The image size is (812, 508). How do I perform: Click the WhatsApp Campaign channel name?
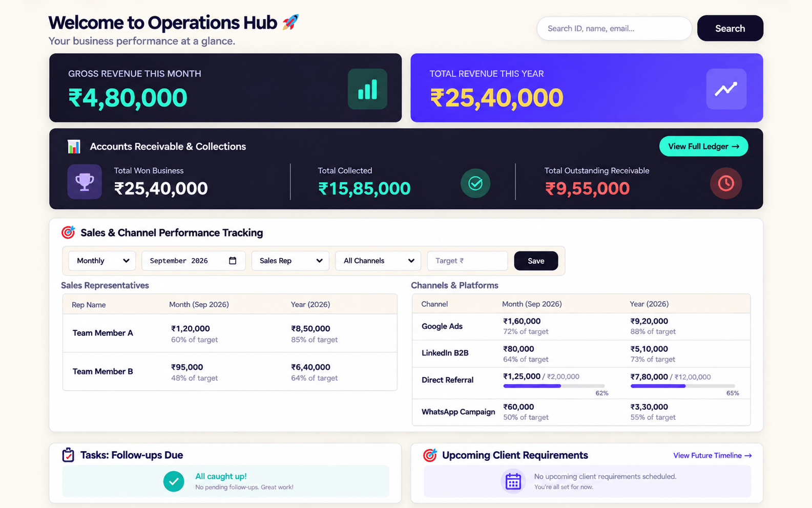(458, 412)
